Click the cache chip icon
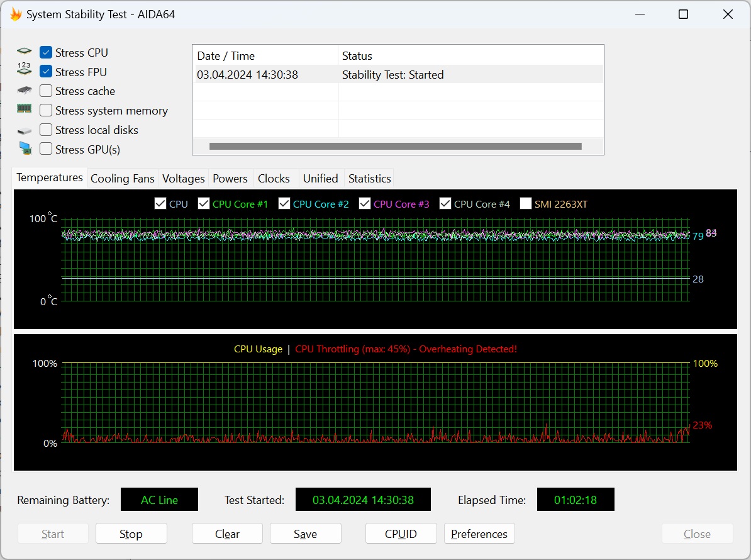This screenshot has width=751, height=560. (x=24, y=91)
